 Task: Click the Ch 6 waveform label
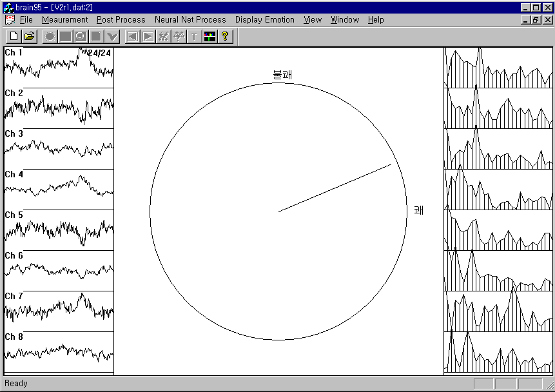(x=14, y=255)
